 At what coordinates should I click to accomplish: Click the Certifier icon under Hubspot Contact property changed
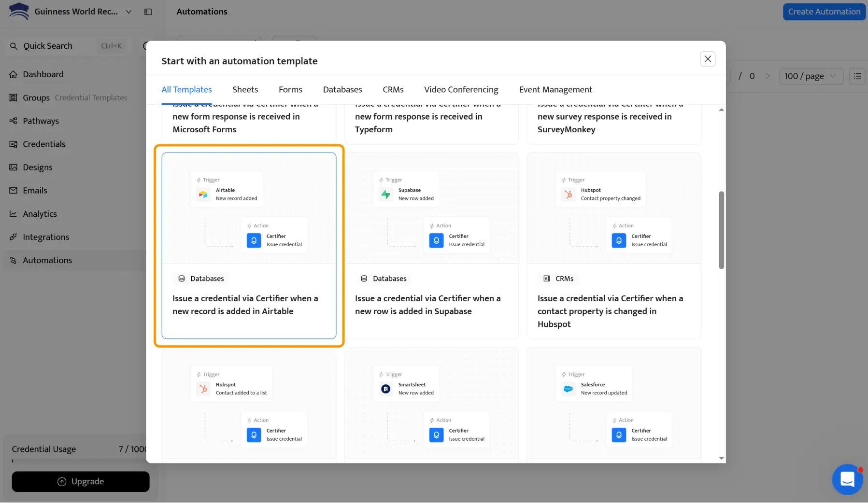click(619, 240)
